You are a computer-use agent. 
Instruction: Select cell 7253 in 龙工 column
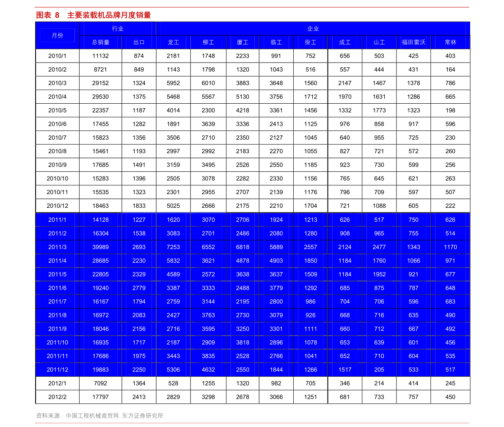tap(173, 247)
